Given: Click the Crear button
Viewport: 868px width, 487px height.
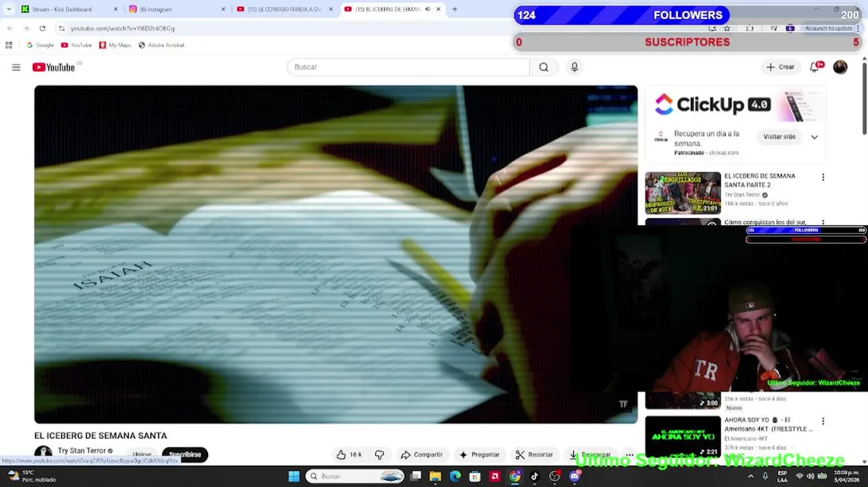Looking at the screenshot, I should (x=780, y=67).
